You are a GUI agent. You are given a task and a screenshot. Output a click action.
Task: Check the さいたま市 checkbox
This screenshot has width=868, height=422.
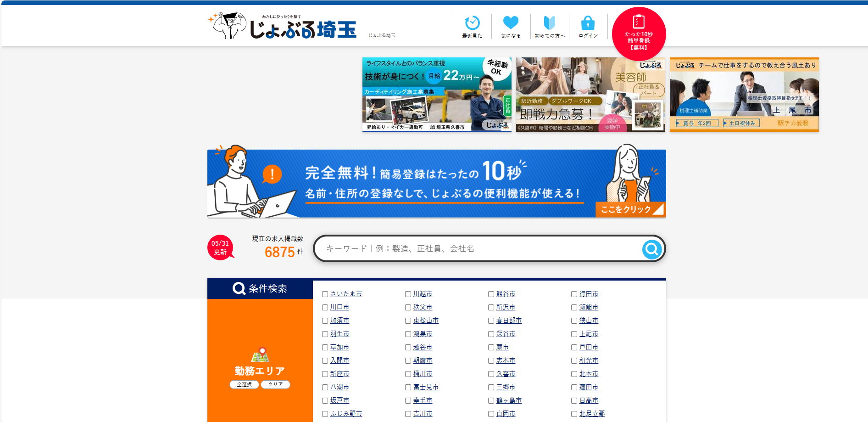point(325,294)
